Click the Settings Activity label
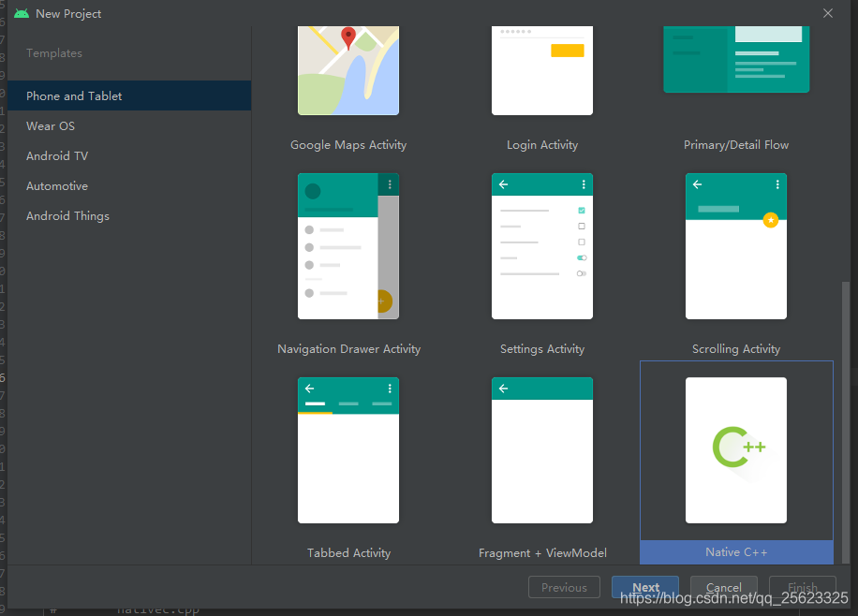 [x=541, y=349]
